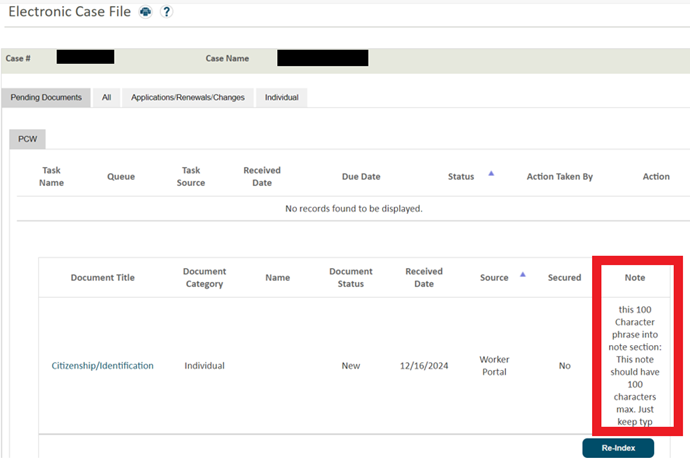Click the Task Source column header
690x468 pixels.
point(191,176)
